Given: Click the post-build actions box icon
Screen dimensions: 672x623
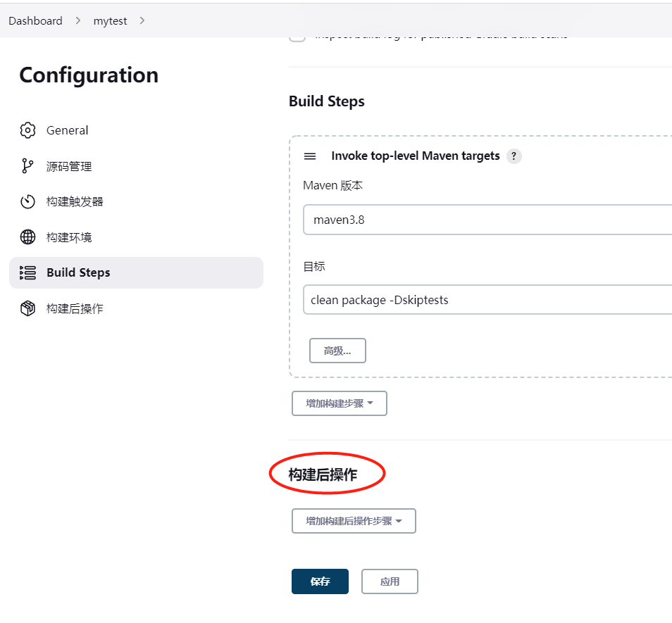Looking at the screenshot, I should click(27, 308).
